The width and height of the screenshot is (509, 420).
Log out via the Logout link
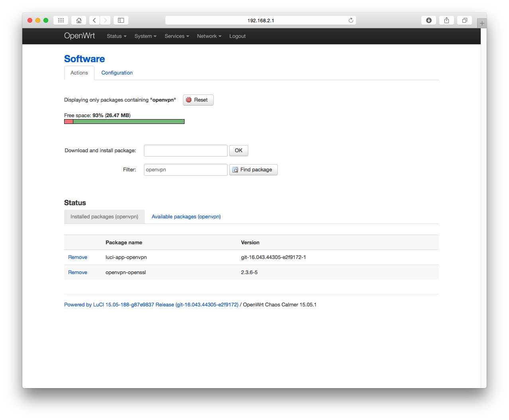pyautogui.click(x=238, y=36)
